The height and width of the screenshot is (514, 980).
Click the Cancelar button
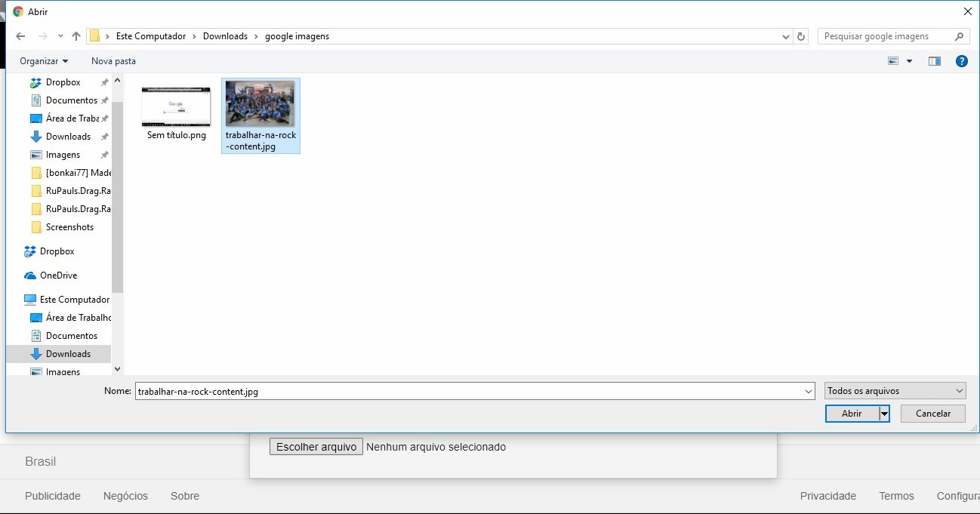click(x=932, y=414)
